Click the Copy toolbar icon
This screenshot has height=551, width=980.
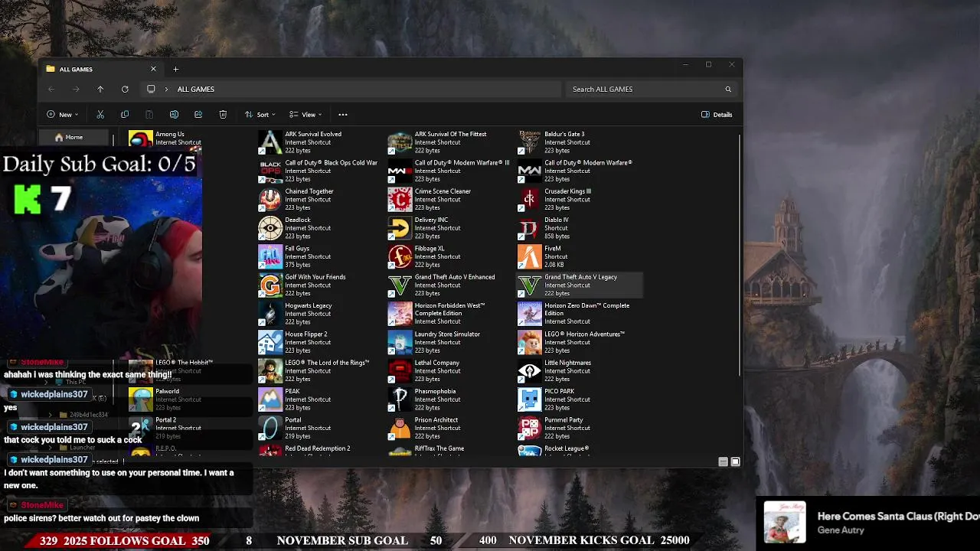(125, 115)
